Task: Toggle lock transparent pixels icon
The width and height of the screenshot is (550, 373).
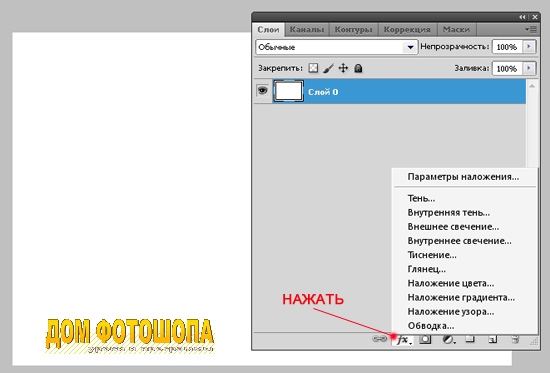Action: pyautogui.click(x=313, y=68)
